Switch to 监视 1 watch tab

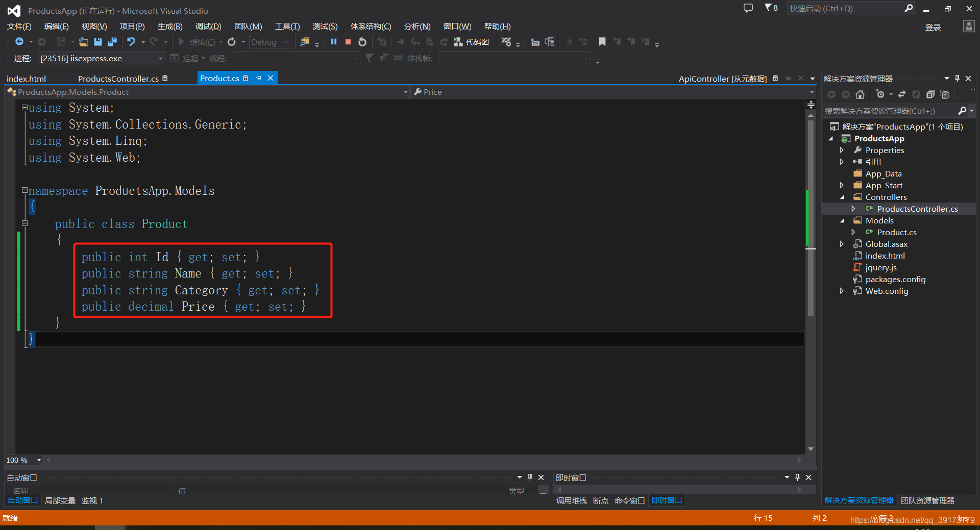click(x=92, y=500)
